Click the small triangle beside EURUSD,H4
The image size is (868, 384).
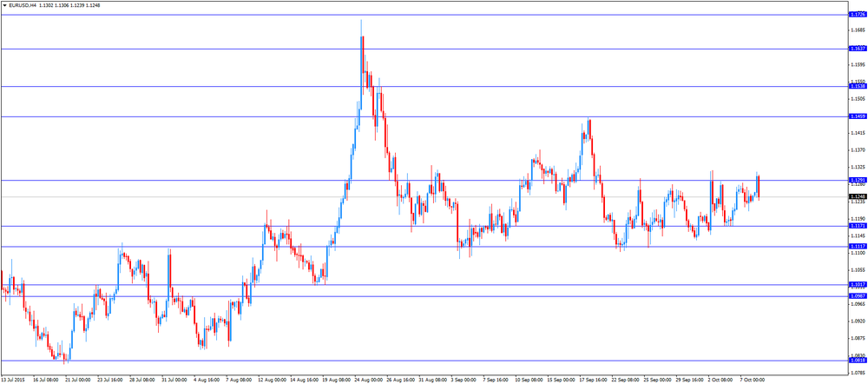pos(5,5)
